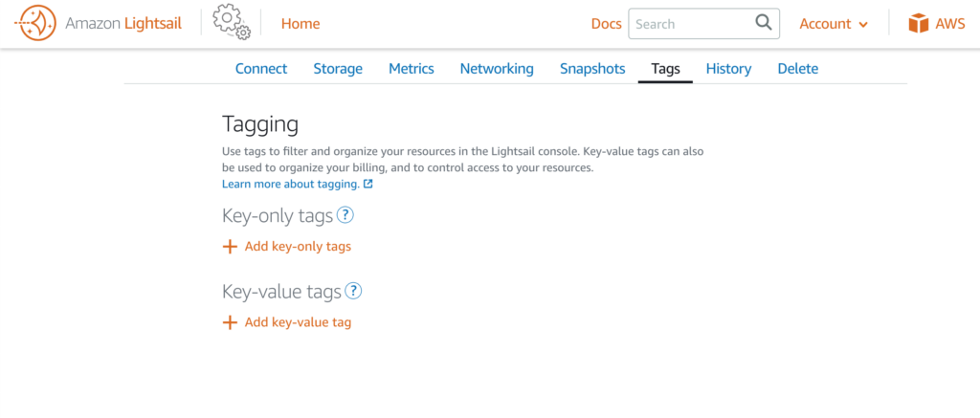The image size is (980, 418).
Task: Open the Storage tab
Action: 338,69
